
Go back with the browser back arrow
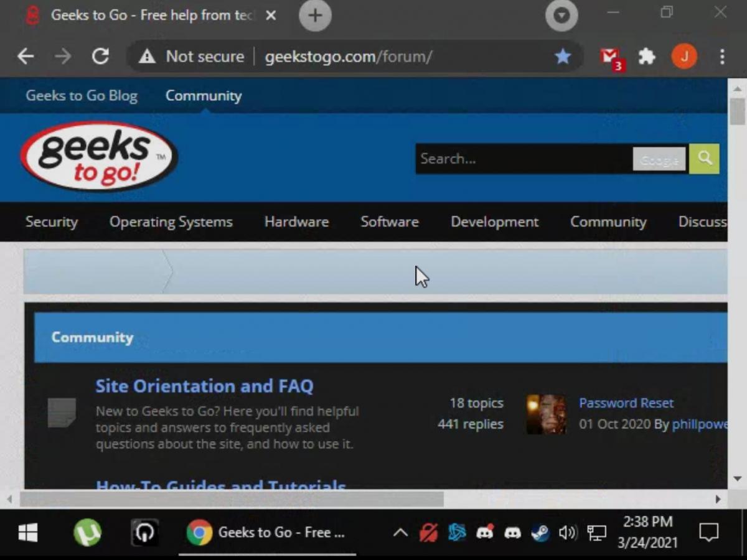pyautogui.click(x=26, y=57)
